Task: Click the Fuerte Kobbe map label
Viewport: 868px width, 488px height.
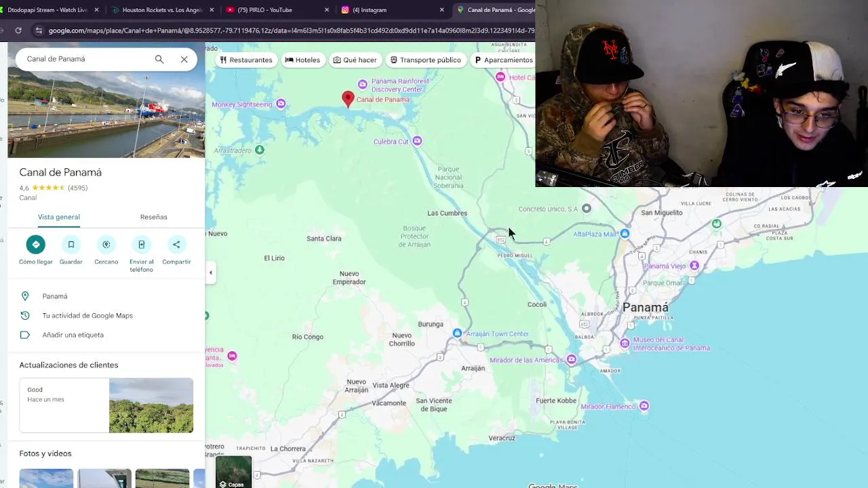Action: click(x=556, y=401)
